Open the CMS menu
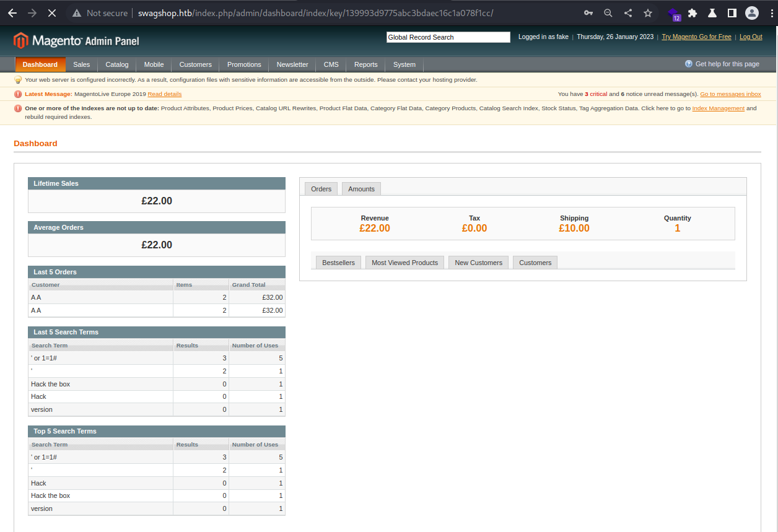 tap(331, 64)
